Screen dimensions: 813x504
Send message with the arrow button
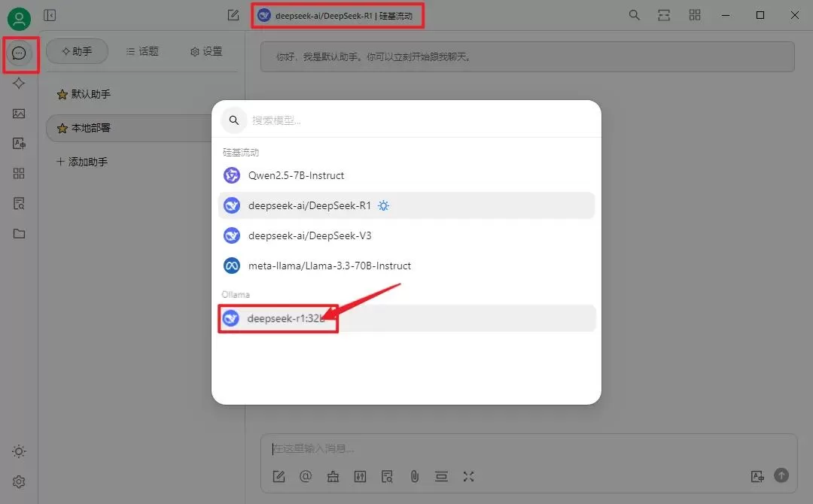click(x=781, y=475)
